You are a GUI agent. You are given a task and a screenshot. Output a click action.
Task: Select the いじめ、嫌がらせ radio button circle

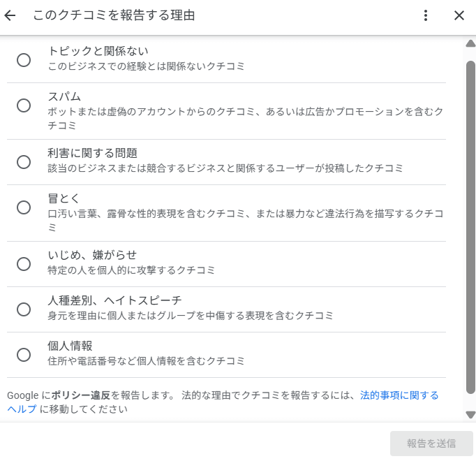click(24, 264)
